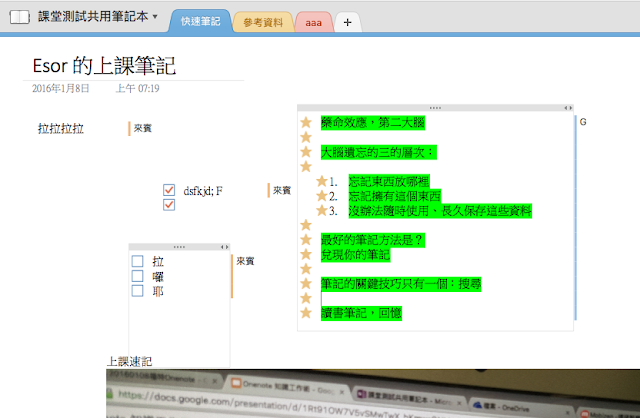Image resolution: width=640 pixels, height=418 pixels.
Task: Click the star tag beside 筆記的關鍵技巧只有一個：搜尋
Action: (x=306, y=283)
